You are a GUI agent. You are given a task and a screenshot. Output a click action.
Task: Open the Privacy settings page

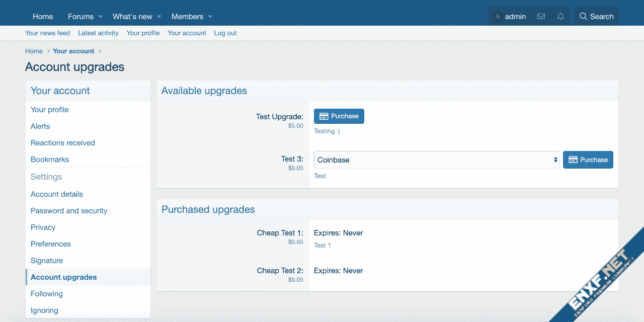tap(43, 227)
